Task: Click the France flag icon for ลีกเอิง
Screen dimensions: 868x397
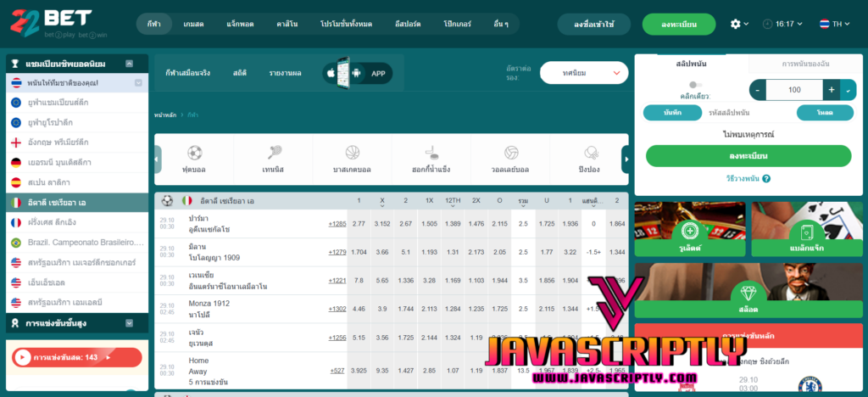Action: coord(16,222)
